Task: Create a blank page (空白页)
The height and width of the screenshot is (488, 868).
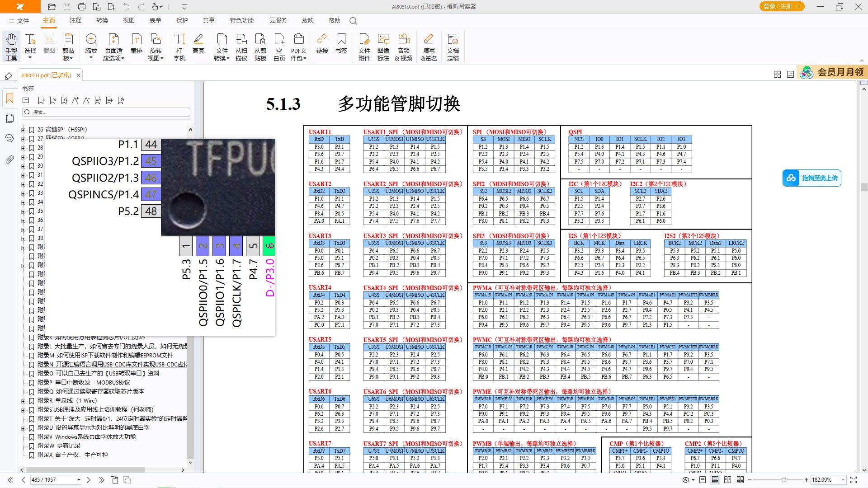Action: (279, 47)
